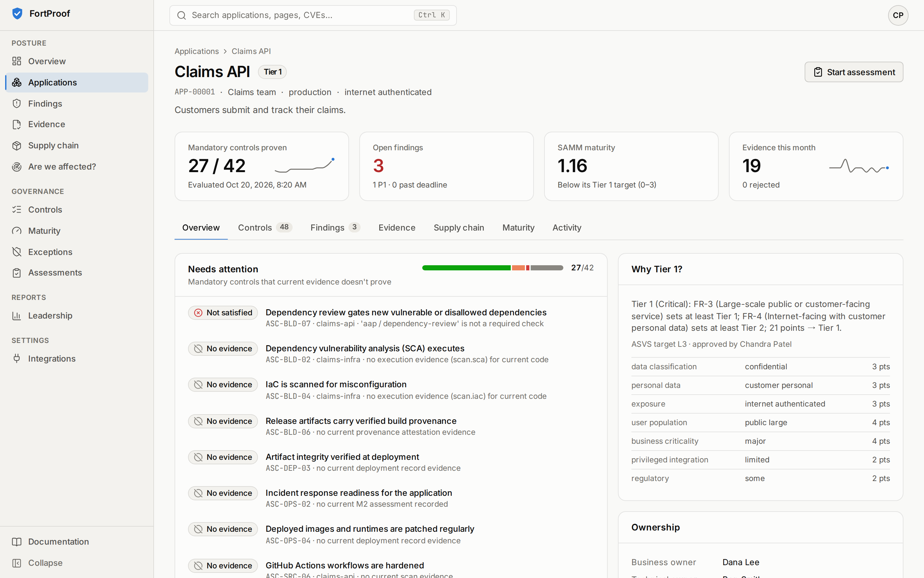Collapse the sidebar via Collapse icon
The image size is (924, 578).
[x=17, y=563]
